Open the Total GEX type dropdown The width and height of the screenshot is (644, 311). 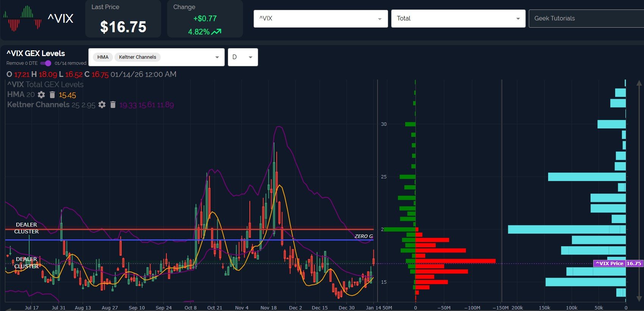pyautogui.click(x=458, y=19)
